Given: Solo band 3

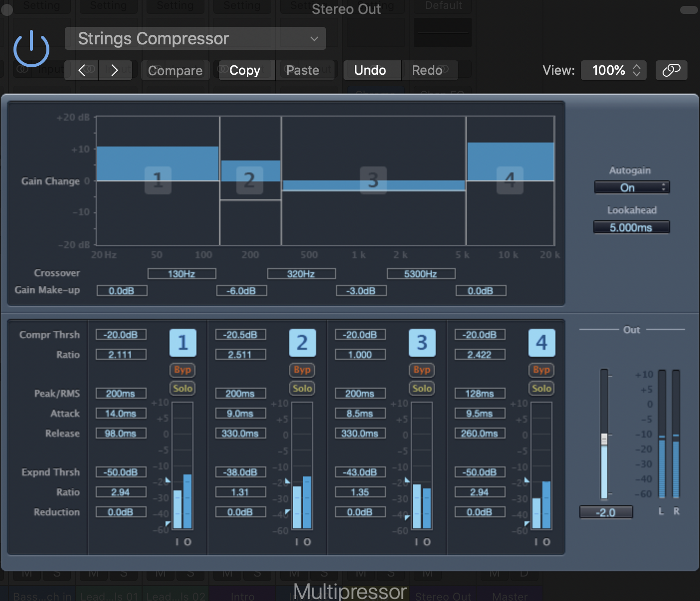Looking at the screenshot, I should tap(422, 388).
